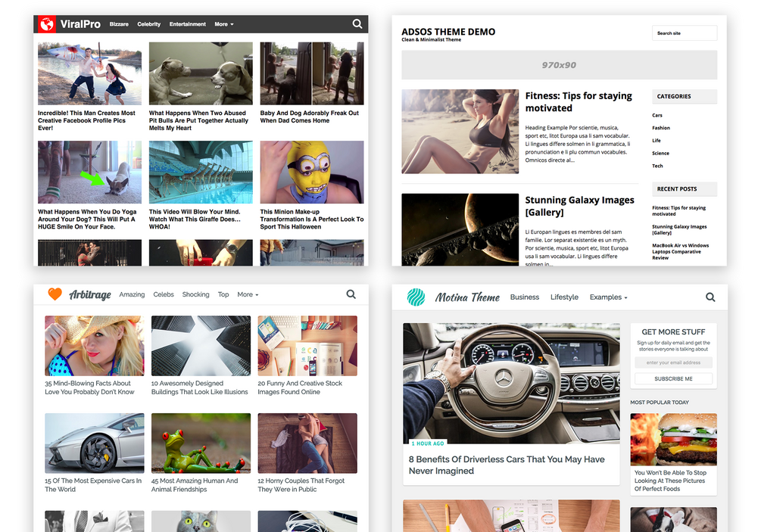The height and width of the screenshot is (532, 761).
Task: Open search in the ViralPro header
Action: click(x=357, y=23)
